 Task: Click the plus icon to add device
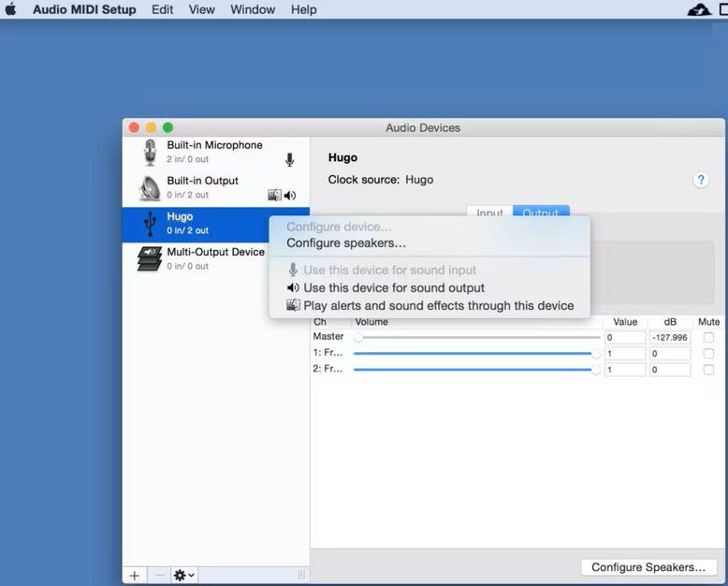tap(135, 575)
